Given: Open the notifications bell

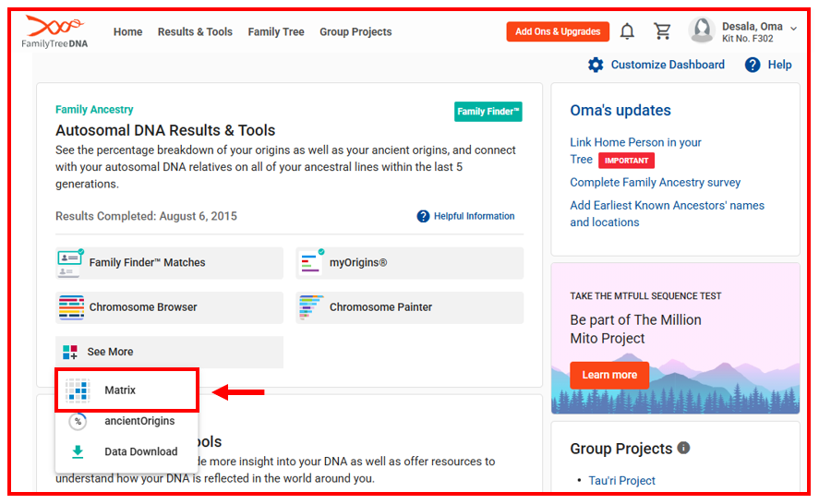Looking at the screenshot, I should [x=627, y=31].
